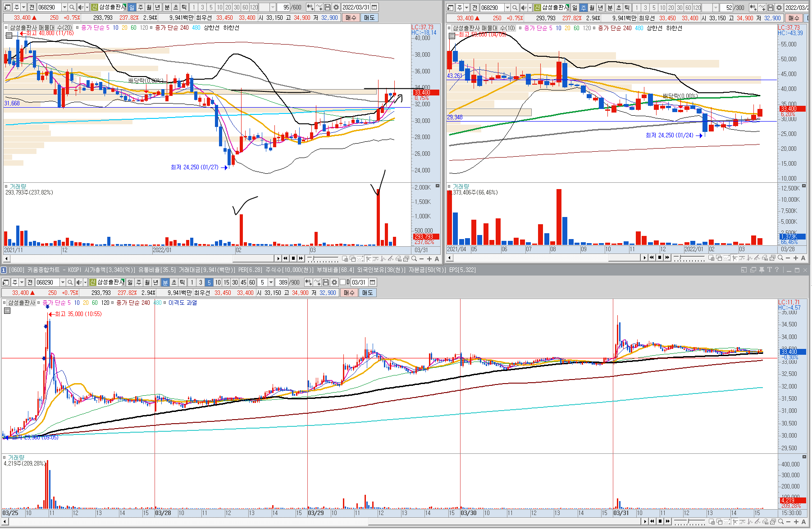Select daily (일) period in top-left chart
The image size is (812, 529).
pos(132,7)
